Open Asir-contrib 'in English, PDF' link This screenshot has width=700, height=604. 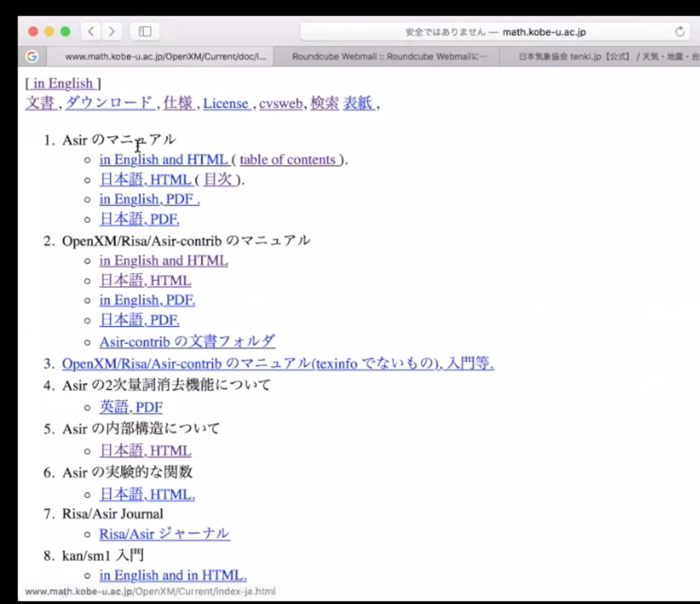pos(147,300)
